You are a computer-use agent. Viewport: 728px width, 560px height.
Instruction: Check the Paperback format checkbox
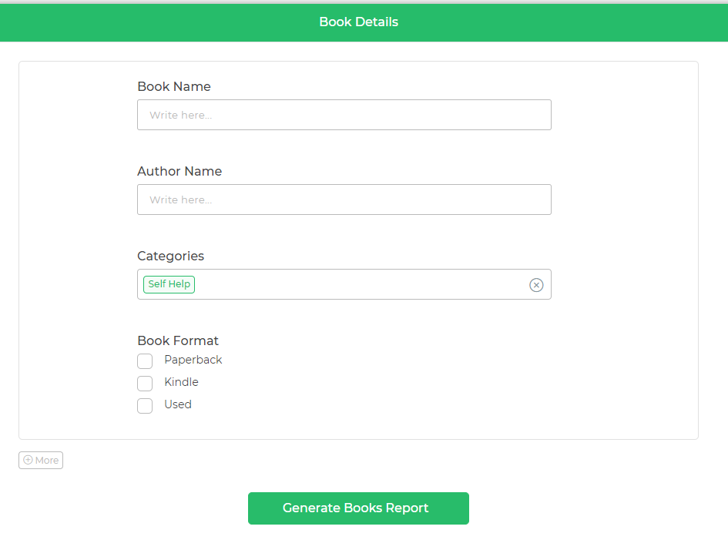145,360
